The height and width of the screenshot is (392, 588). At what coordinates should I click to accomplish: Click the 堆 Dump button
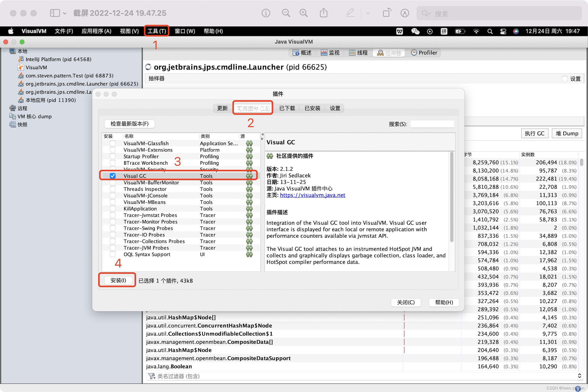[x=567, y=133]
